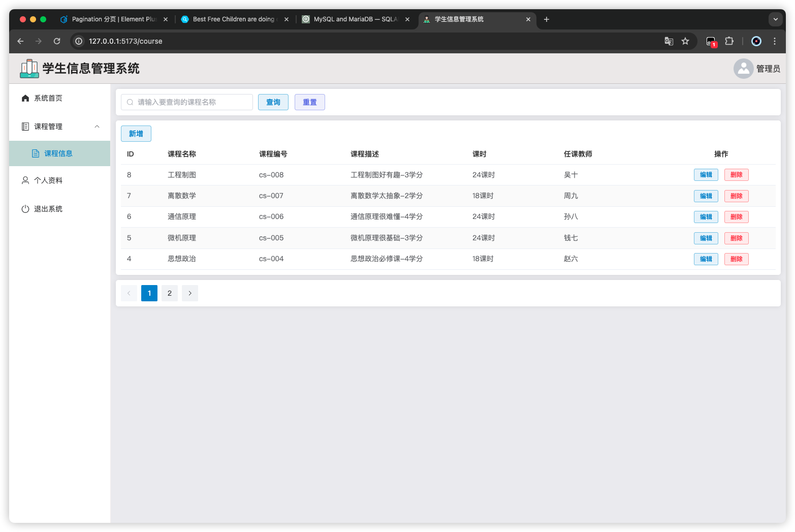Click the 课程描述 column header
This screenshot has width=795, height=532.
click(x=365, y=154)
